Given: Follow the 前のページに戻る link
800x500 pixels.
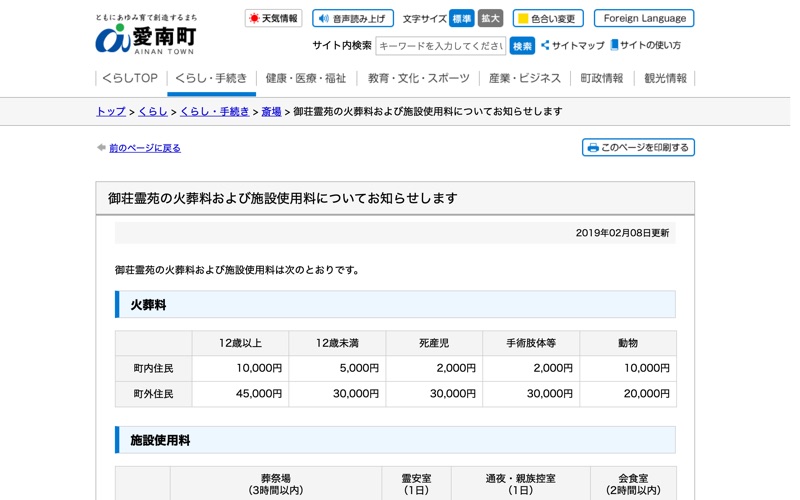Looking at the screenshot, I should pyautogui.click(x=145, y=148).
